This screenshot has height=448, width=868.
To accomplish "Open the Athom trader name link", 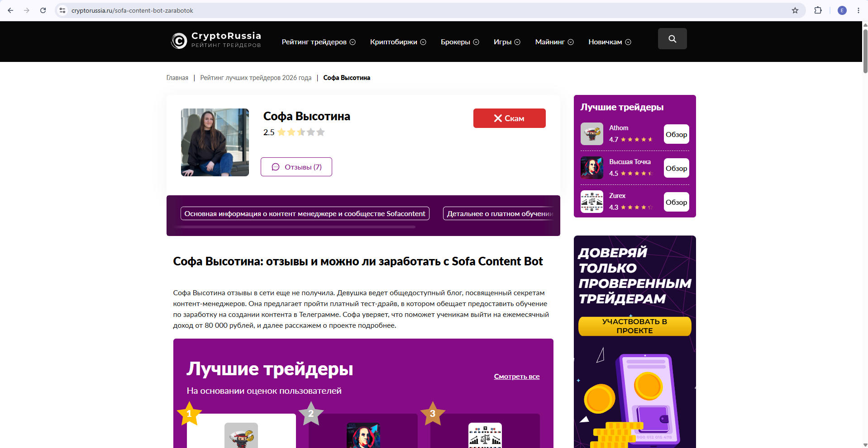I will (x=619, y=128).
